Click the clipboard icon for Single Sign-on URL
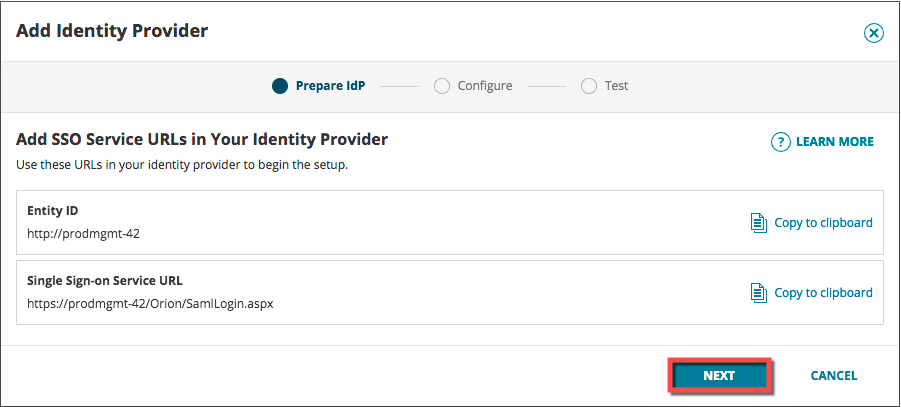Viewport: 901px width, 407px height. tap(759, 293)
